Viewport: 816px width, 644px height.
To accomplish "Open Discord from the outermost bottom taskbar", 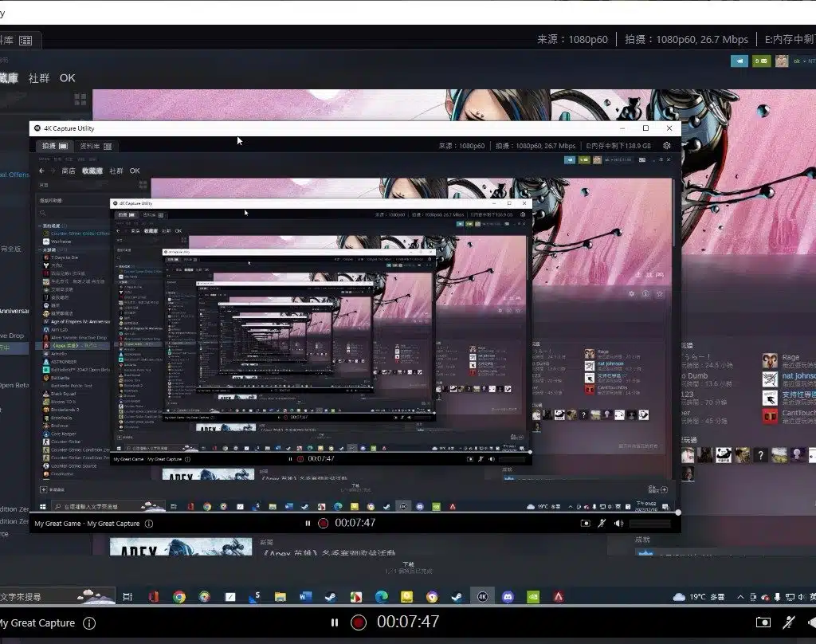I will (508, 596).
